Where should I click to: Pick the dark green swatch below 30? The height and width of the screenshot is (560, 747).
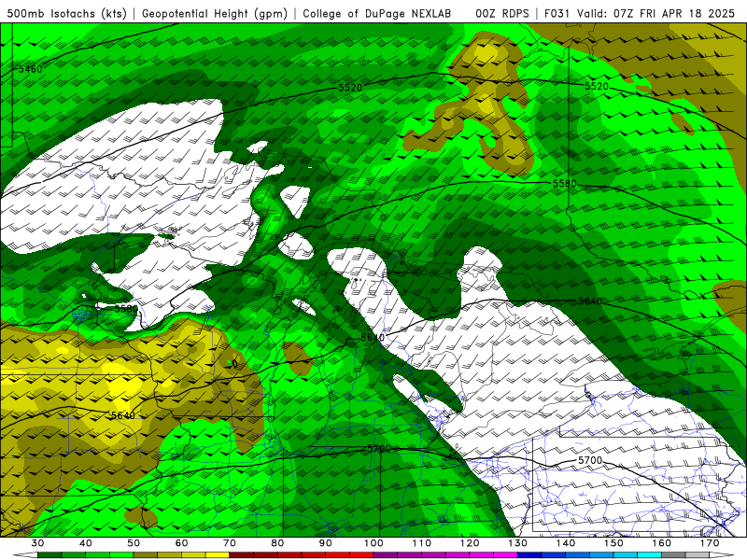pos(49,556)
